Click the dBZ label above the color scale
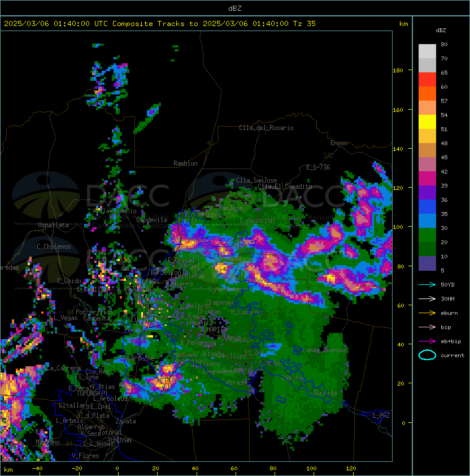Viewport: 470px width, 476px height. pyautogui.click(x=441, y=31)
